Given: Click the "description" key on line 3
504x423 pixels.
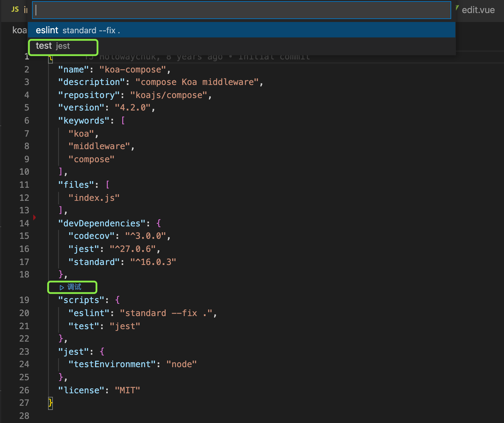Looking at the screenshot, I should (91, 82).
